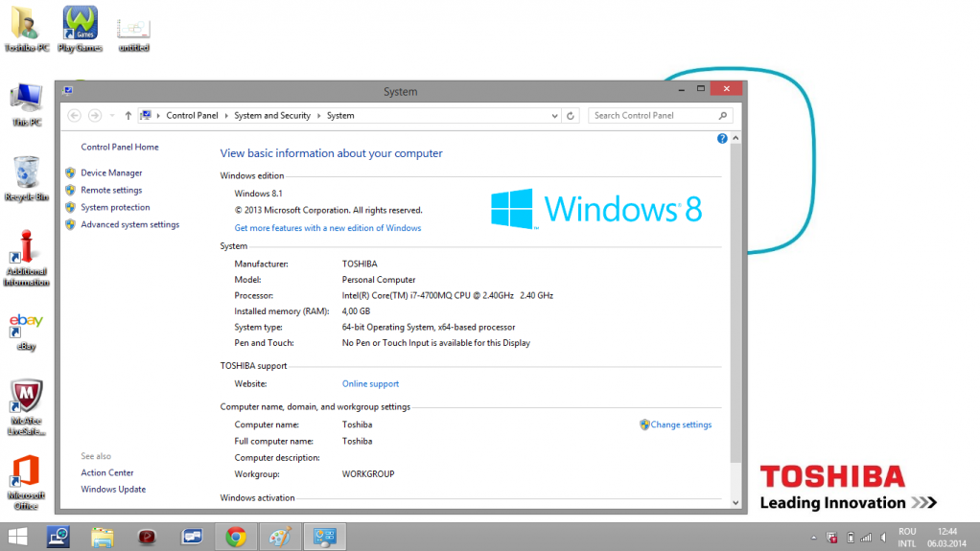Open the desktop assist taskbar icon beside Start
Image resolution: width=980 pixels, height=551 pixels.
(x=58, y=538)
